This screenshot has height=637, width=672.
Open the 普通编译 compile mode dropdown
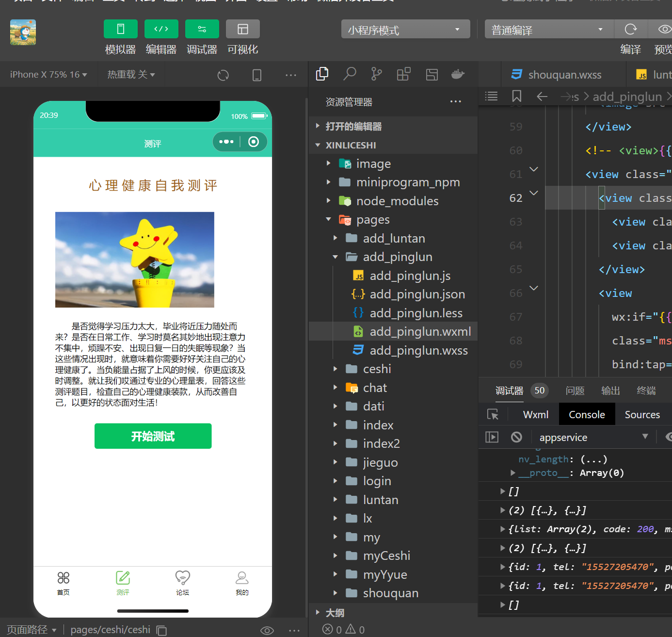(x=549, y=29)
